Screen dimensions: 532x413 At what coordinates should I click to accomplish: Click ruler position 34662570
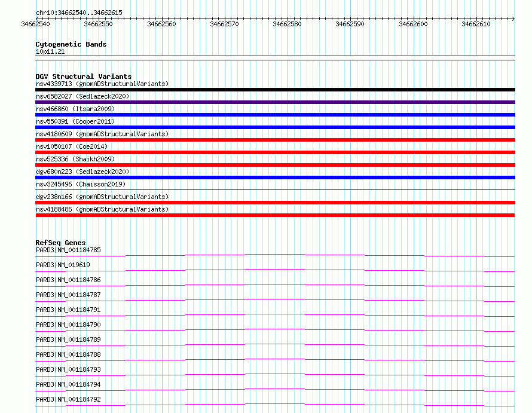[x=224, y=24]
